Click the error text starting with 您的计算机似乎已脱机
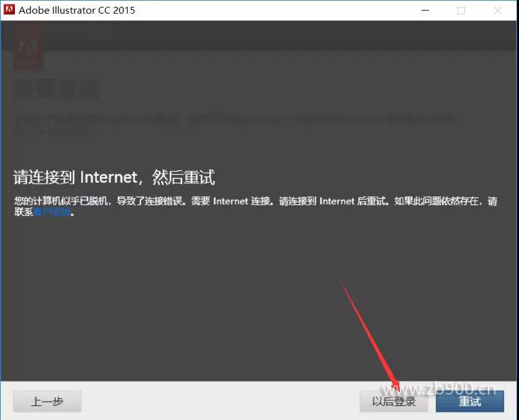 [x=256, y=207]
